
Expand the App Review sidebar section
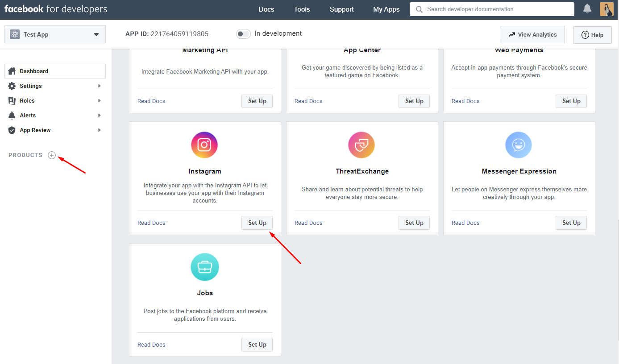point(55,130)
